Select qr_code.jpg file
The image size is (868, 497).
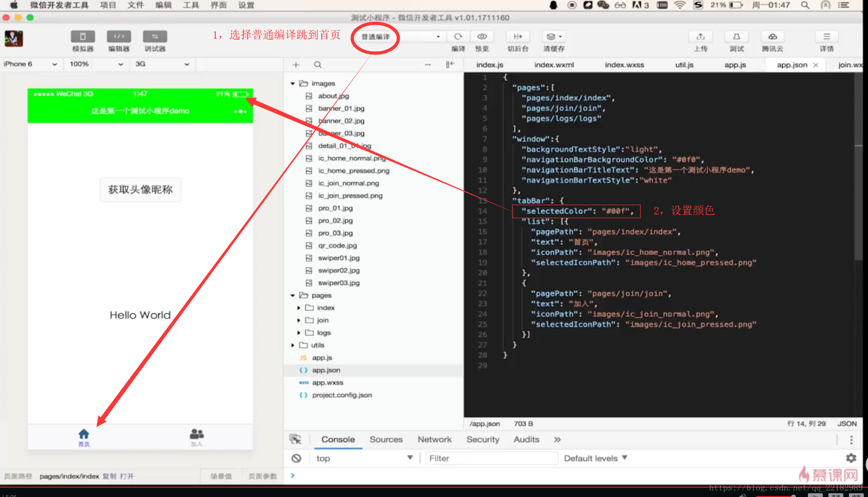click(337, 246)
